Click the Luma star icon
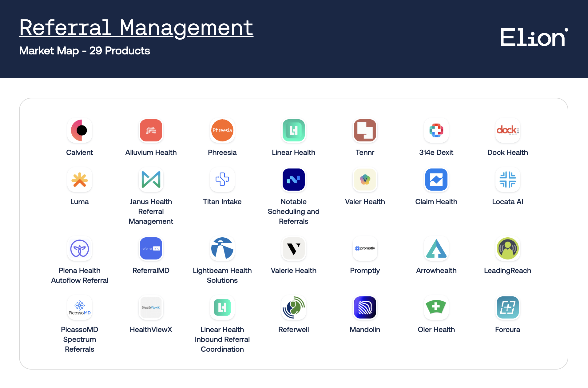The image size is (588, 388). tap(80, 180)
